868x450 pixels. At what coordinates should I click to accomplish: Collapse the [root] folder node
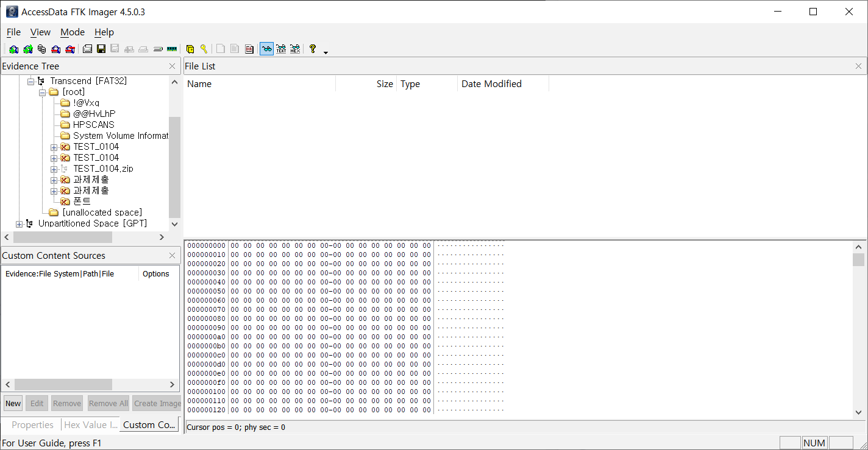(x=43, y=92)
